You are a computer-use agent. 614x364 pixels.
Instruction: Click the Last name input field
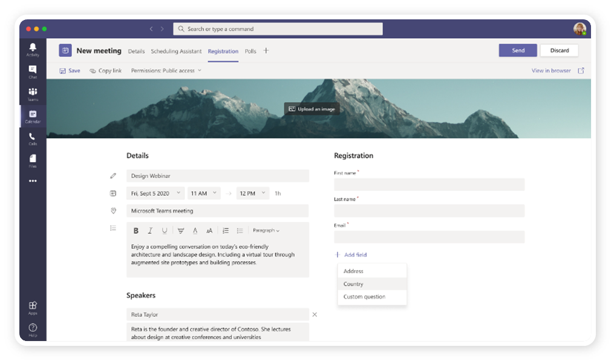(x=429, y=211)
